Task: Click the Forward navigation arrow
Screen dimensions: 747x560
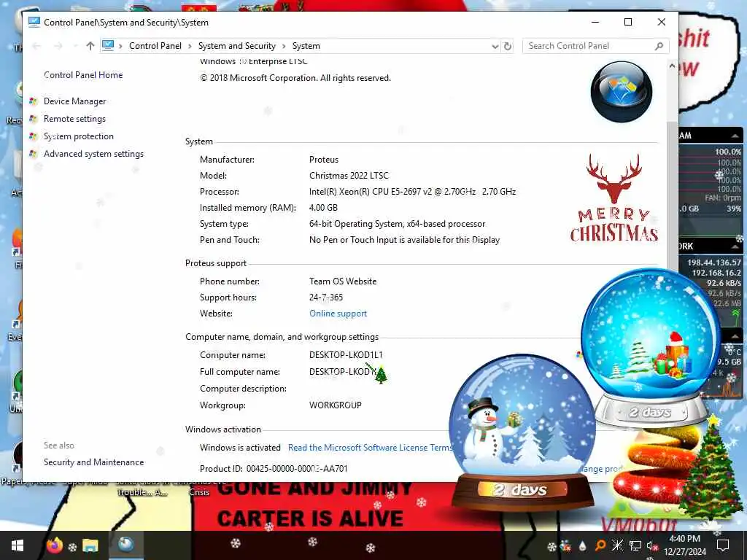Action: pyautogui.click(x=58, y=46)
